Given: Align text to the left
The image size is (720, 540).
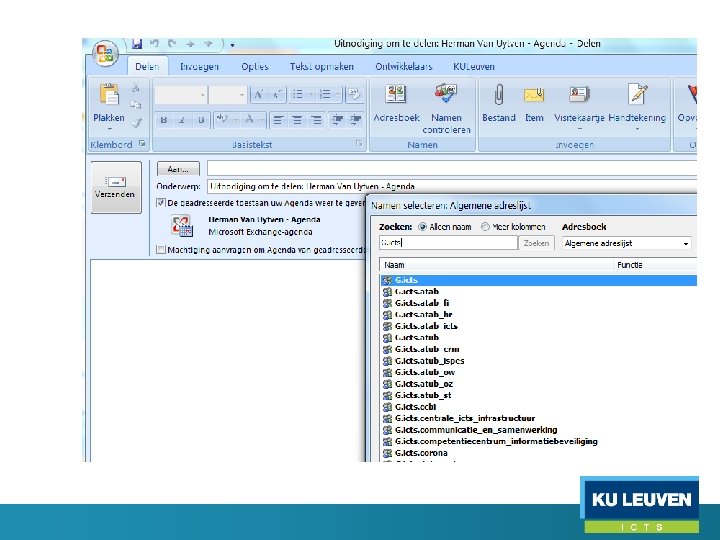Looking at the screenshot, I should 278,120.
